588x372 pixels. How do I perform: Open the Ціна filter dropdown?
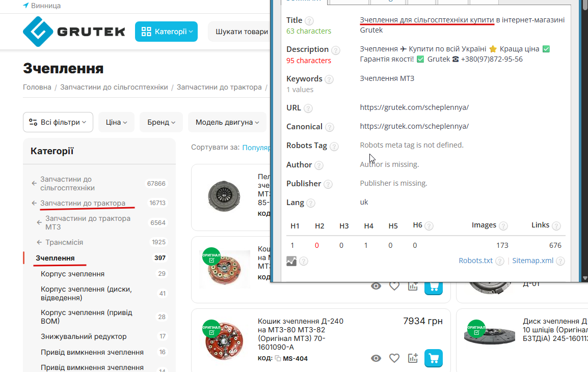(116, 122)
